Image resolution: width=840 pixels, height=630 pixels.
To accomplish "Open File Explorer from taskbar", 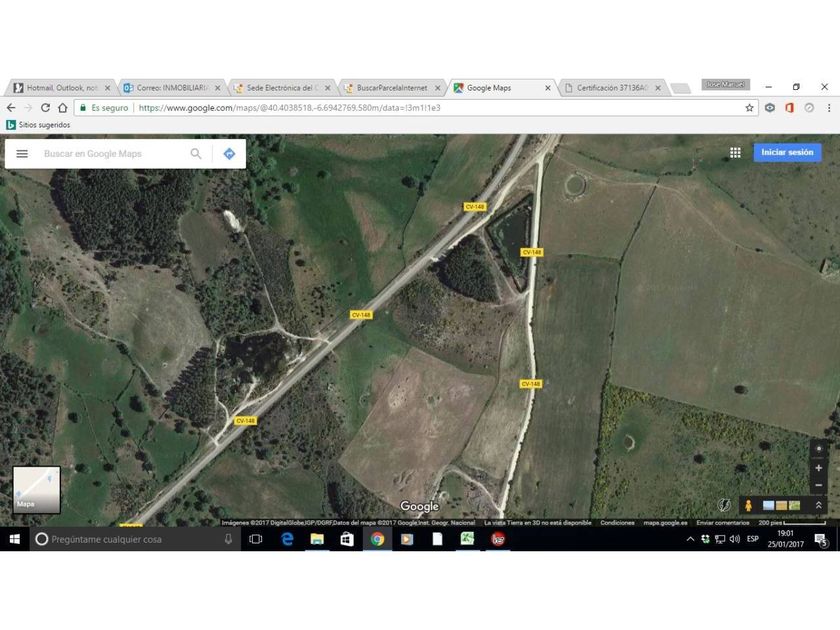I will (317, 539).
